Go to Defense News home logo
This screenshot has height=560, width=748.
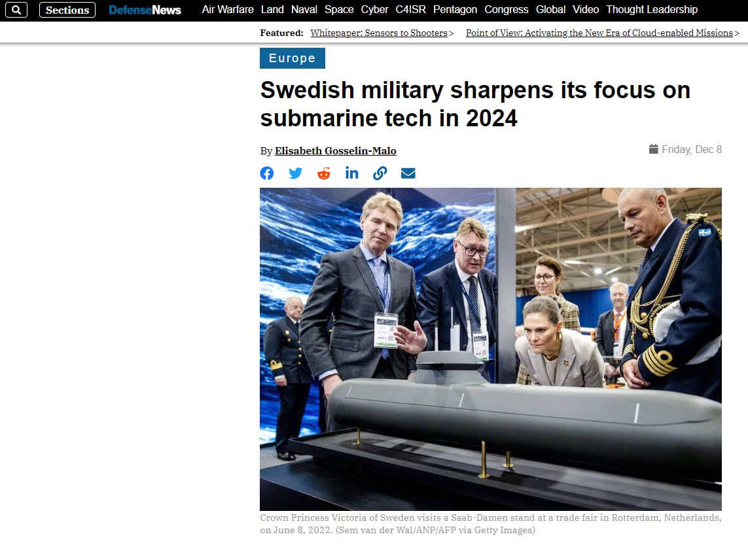tap(145, 10)
